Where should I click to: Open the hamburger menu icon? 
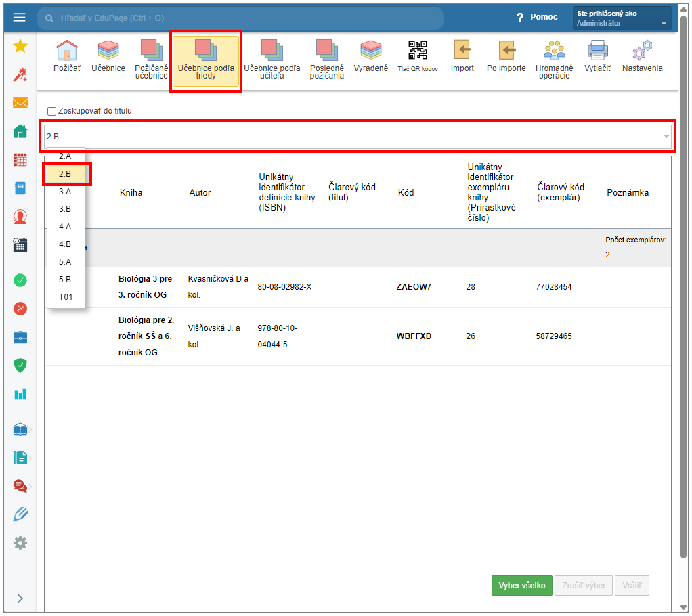[x=19, y=17]
